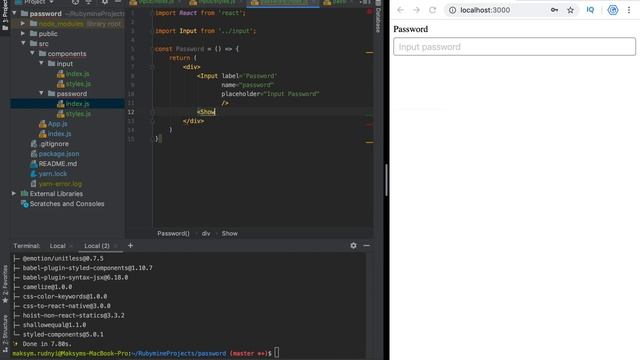Open index.js directly under src
The width and height of the screenshot is (640, 360).
click(x=60, y=133)
